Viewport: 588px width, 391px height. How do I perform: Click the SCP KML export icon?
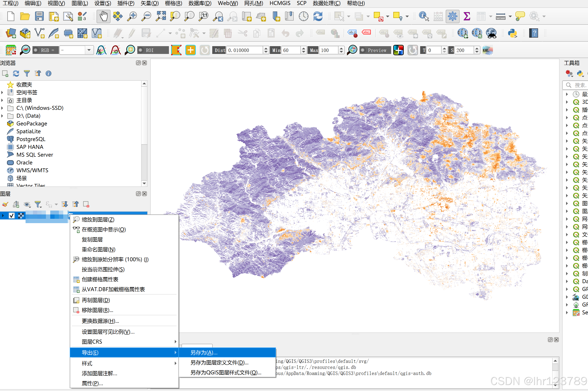pos(487,50)
